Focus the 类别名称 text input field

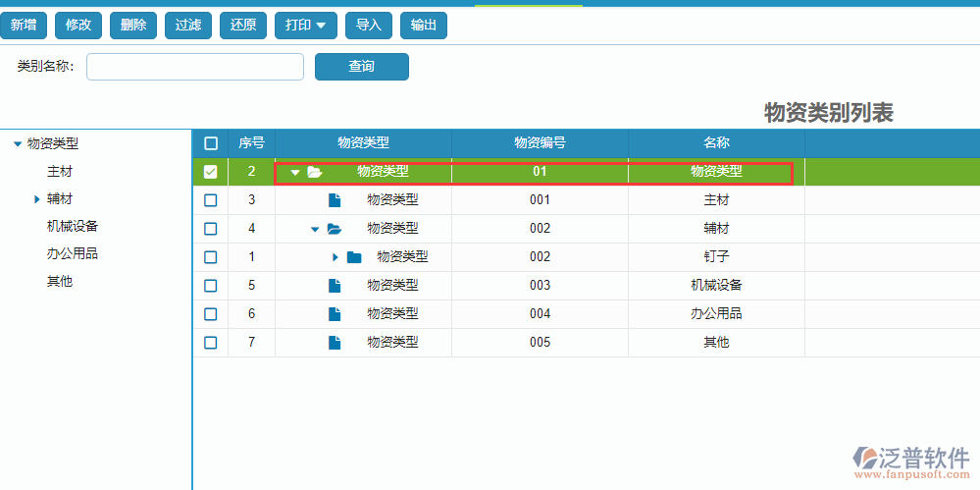(195, 67)
